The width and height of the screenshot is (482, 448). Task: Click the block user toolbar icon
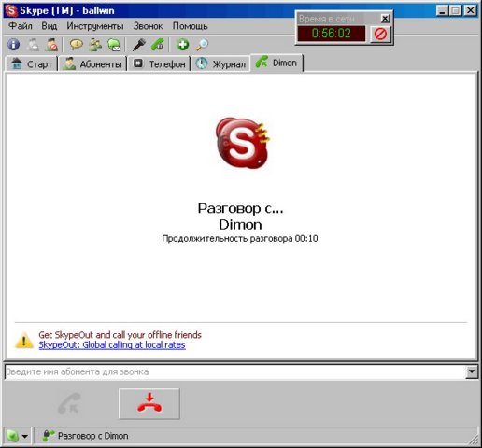tap(51, 45)
